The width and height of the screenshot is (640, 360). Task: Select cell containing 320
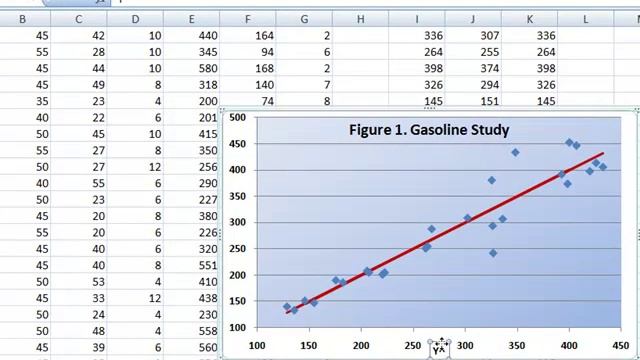[x=191, y=249]
